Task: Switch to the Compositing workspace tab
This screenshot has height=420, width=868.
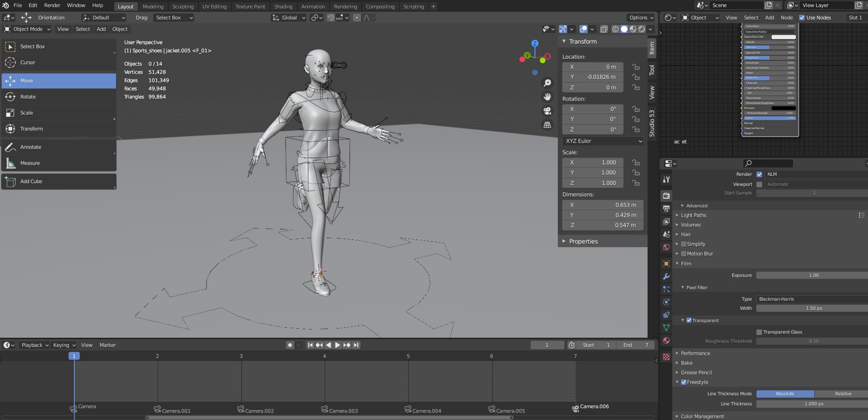Action: click(x=380, y=6)
